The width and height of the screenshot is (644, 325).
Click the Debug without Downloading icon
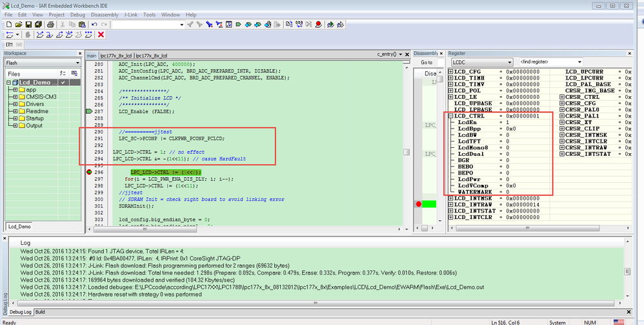coord(340,25)
